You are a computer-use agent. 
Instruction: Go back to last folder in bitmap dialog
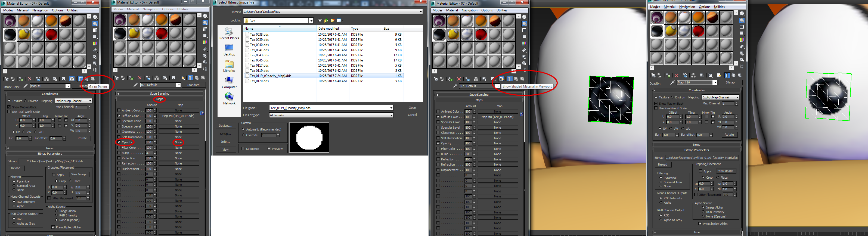(x=320, y=21)
